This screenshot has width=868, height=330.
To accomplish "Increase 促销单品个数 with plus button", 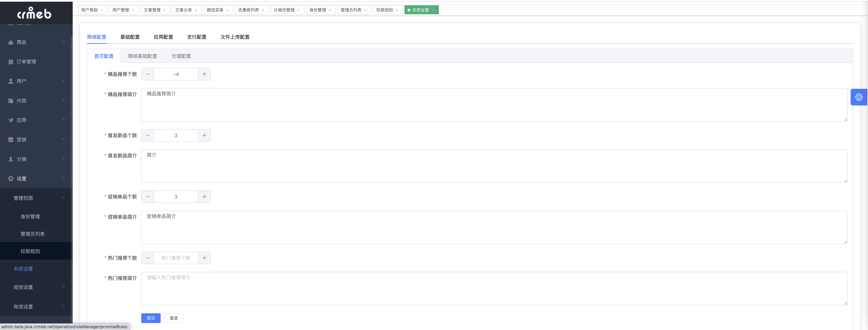I will pyautogui.click(x=204, y=197).
